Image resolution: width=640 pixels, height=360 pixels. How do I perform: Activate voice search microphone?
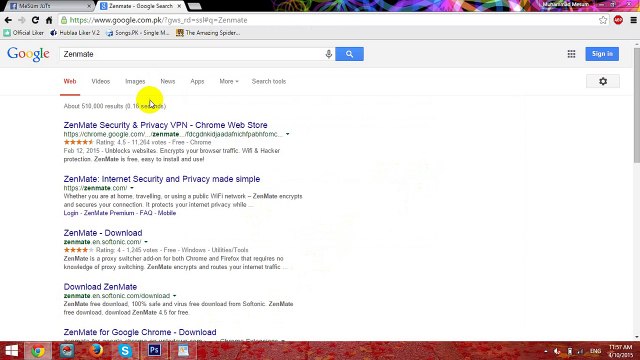329,54
